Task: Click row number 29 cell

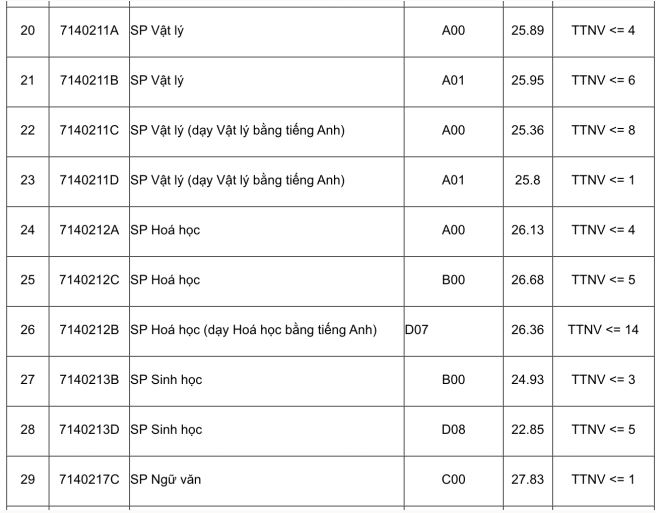Action: (x=27, y=480)
